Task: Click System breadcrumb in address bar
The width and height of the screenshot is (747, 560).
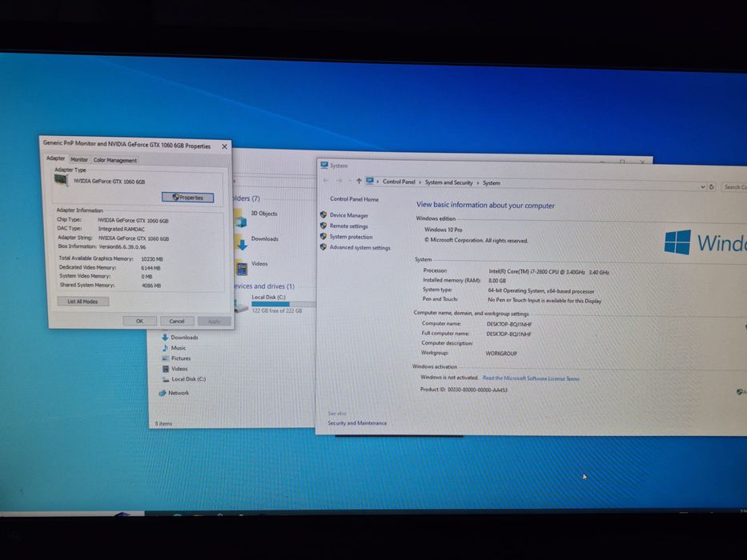Action: coord(491,183)
